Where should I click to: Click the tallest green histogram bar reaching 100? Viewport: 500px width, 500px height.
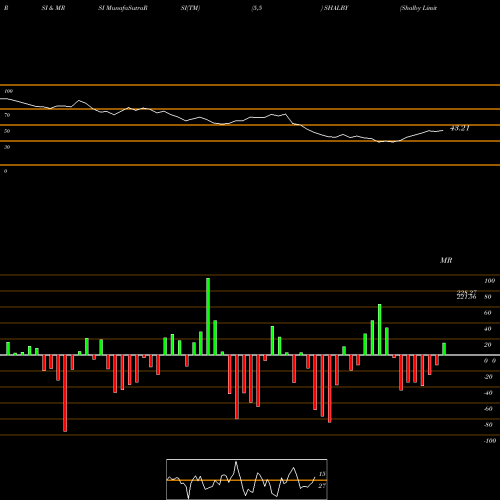(x=208, y=316)
